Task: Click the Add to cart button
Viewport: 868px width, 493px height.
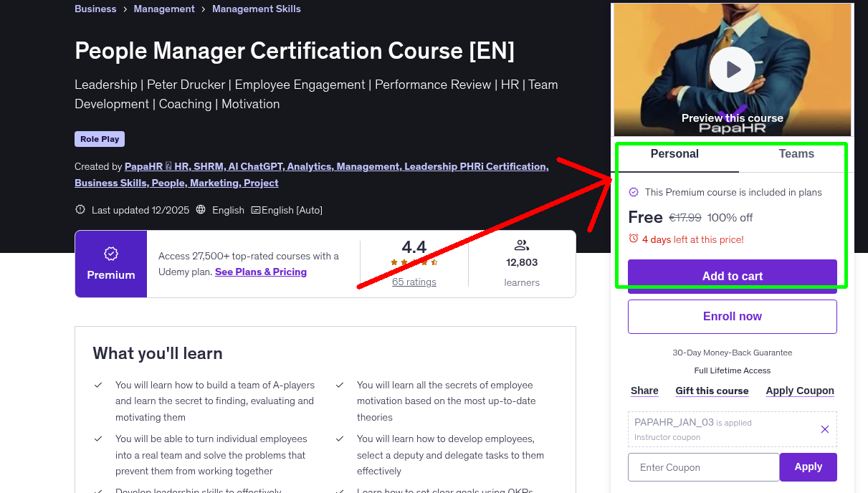Action: pyautogui.click(x=732, y=276)
